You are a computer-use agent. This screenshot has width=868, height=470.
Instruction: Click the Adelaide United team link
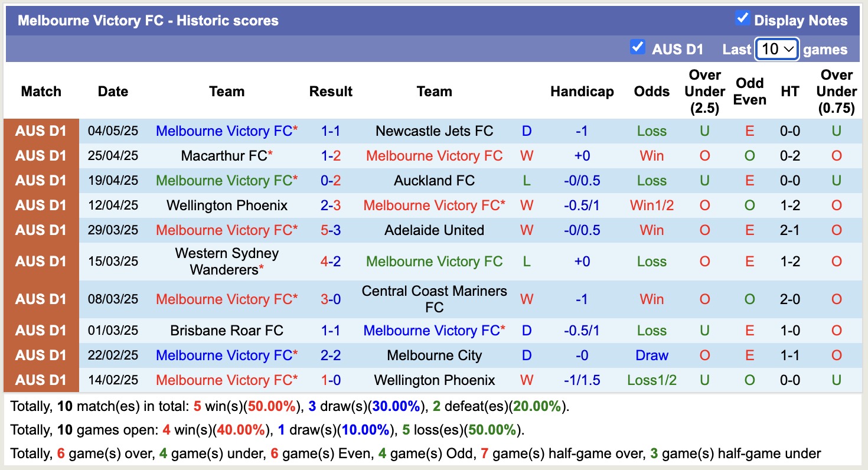pos(434,230)
